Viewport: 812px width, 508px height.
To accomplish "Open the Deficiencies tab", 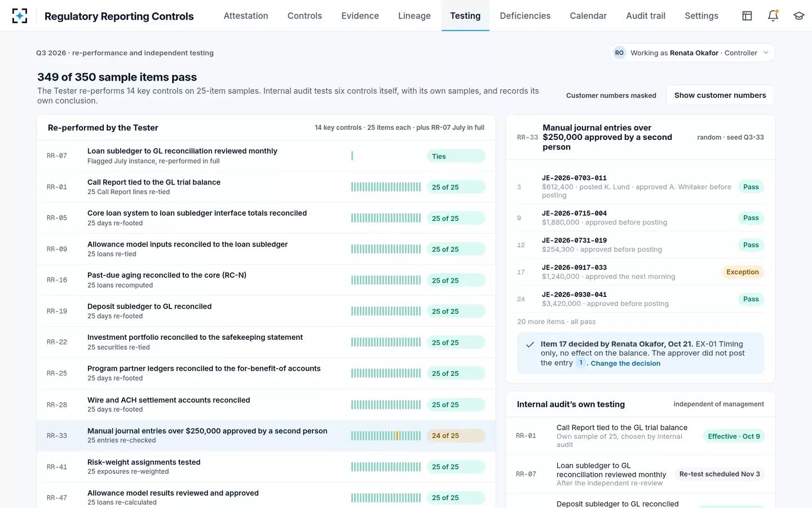I will (x=525, y=16).
